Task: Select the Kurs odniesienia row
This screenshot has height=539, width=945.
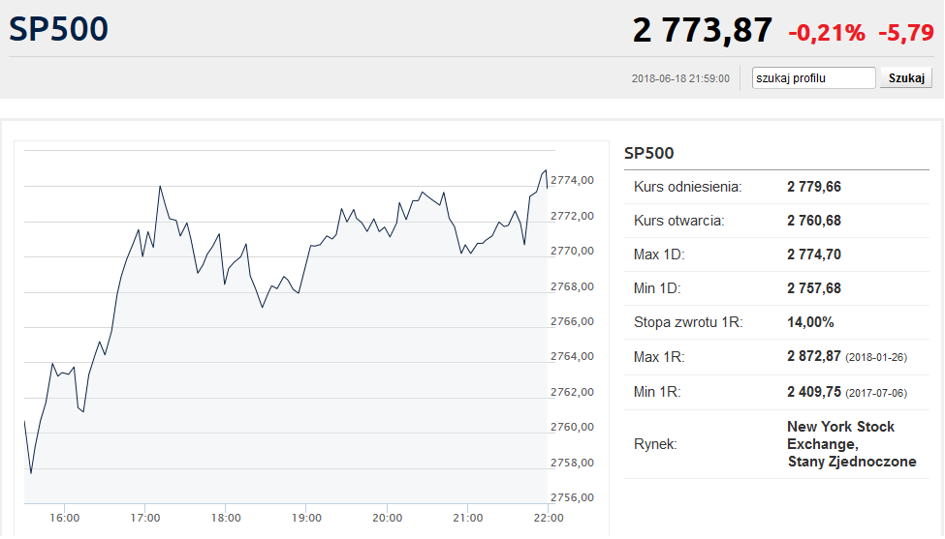Action: (x=776, y=187)
